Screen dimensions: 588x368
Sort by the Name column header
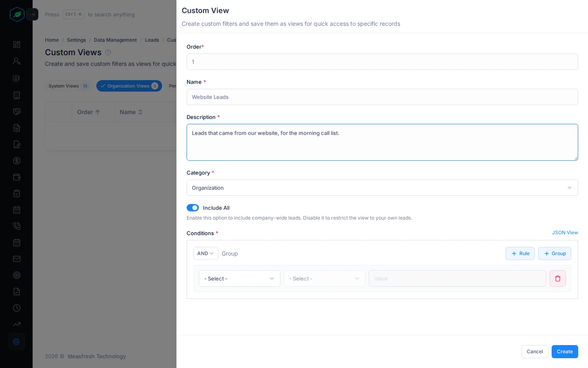[131, 112]
